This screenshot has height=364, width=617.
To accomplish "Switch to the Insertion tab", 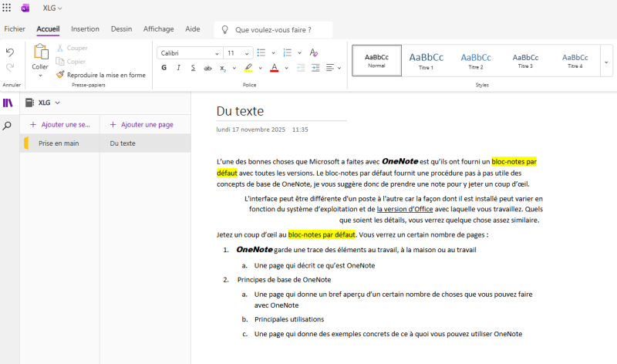I will click(x=85, y=29).
